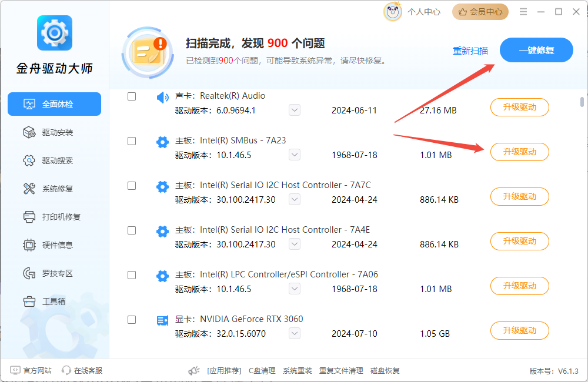Click the 个人中心 label
Screen dimensions: 588x382
[424, 12]
